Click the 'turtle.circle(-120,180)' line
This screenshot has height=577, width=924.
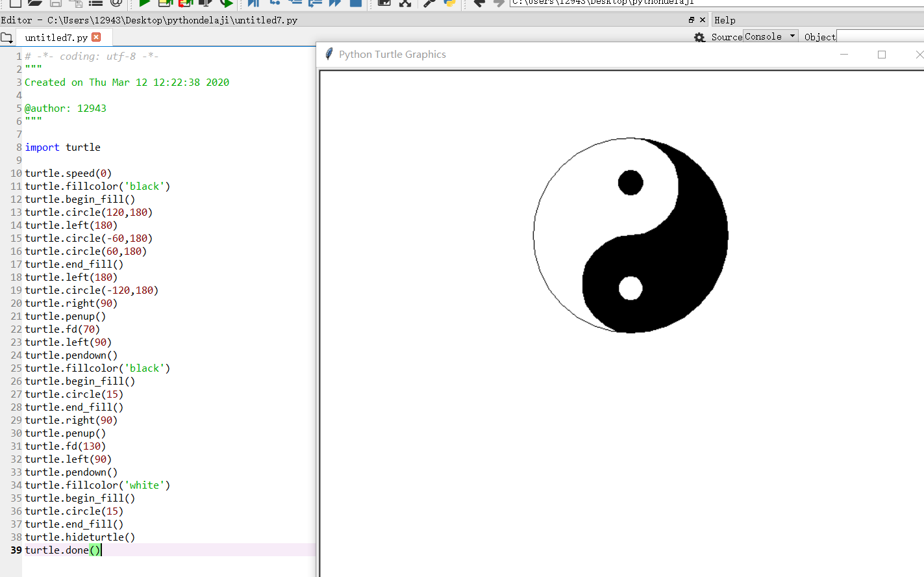tap(92, 290)
